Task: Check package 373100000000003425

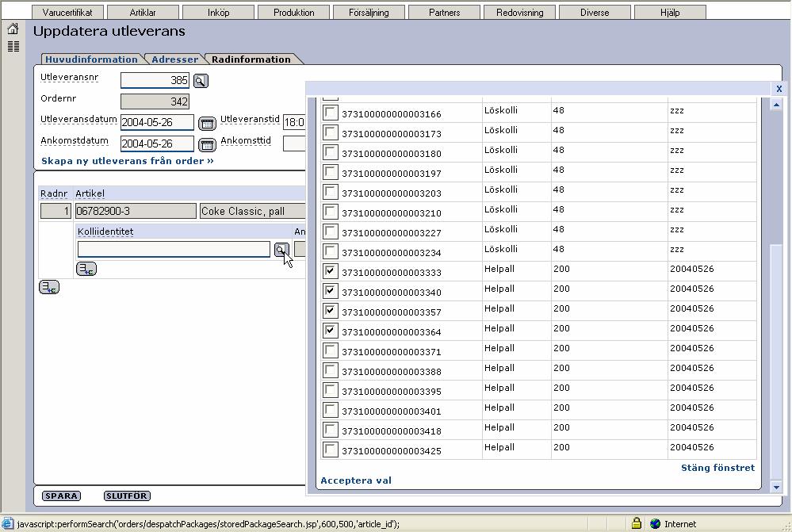Action: tap(331, 449)
